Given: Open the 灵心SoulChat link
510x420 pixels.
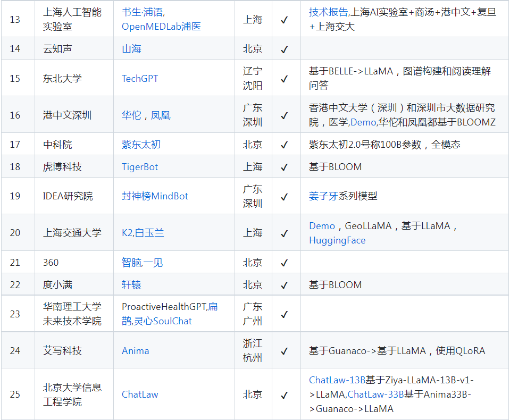Looking at the screenshot, I should (x=163, y=322).
